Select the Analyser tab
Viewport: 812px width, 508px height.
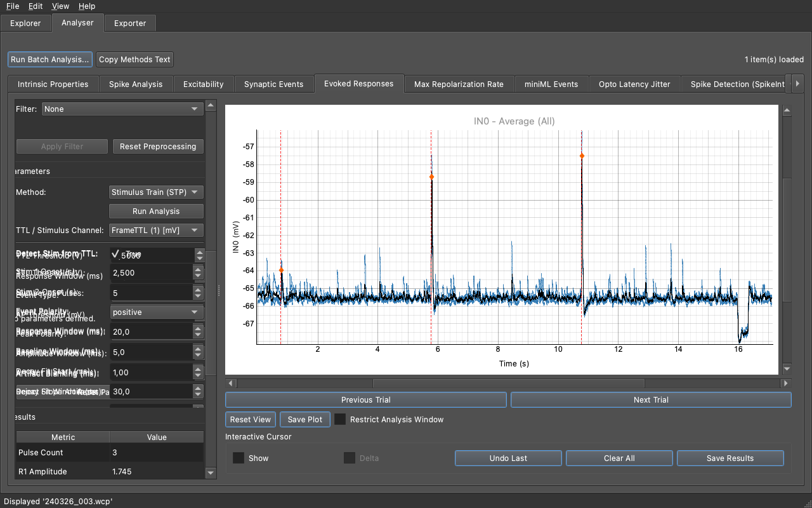pos(77,23)
